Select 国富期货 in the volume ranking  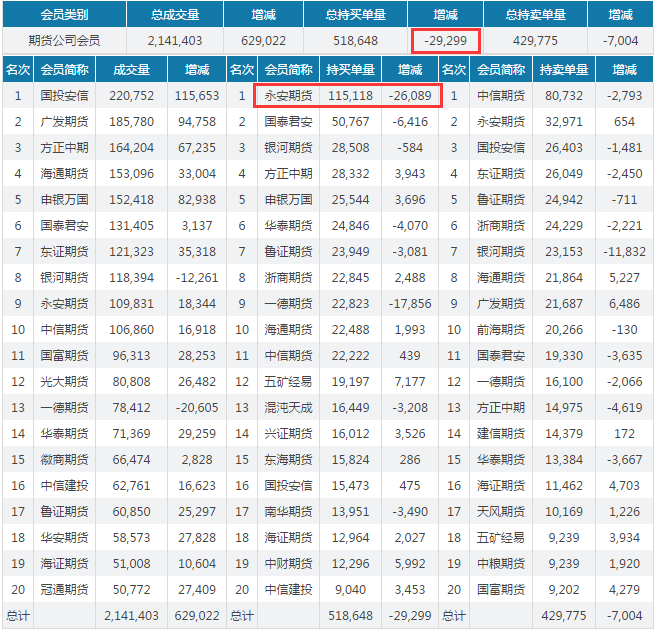[64, 355]
